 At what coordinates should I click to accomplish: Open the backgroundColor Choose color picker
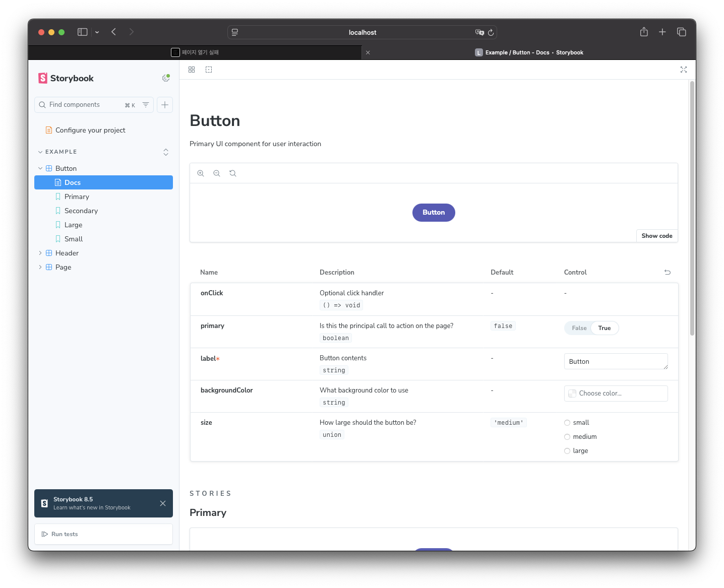[616, 394]
